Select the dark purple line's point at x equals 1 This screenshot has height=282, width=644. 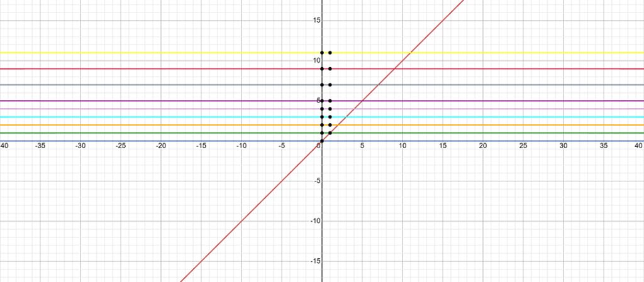(330, 101)
